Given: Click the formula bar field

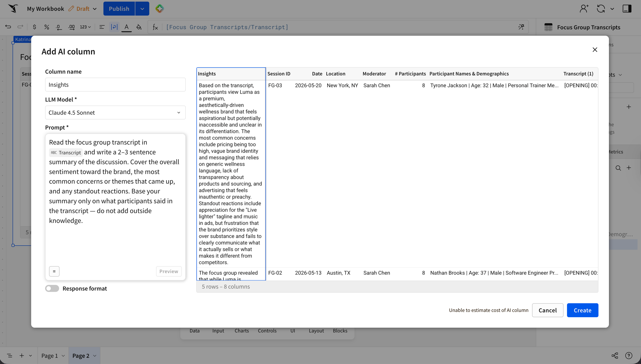Looking at the screenshot, I should point(338,27).
